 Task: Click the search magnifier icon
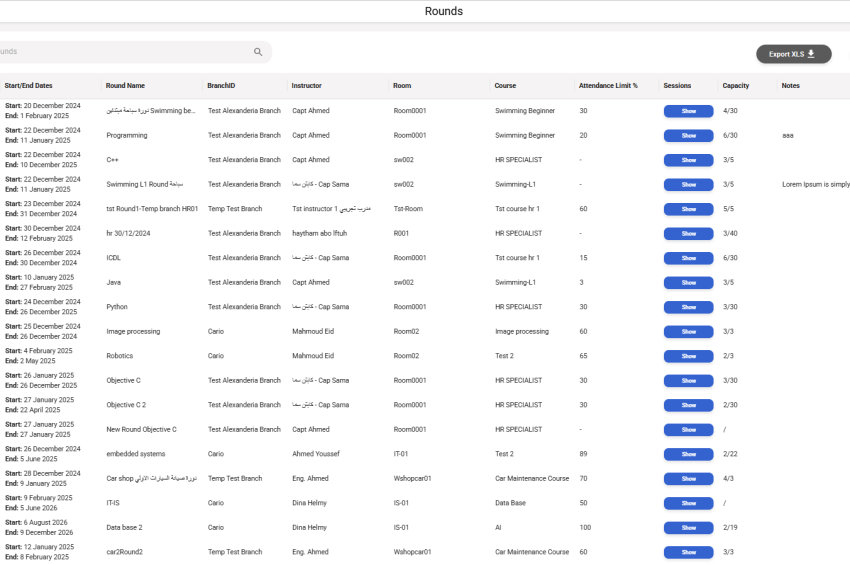[x=258, y=52]
